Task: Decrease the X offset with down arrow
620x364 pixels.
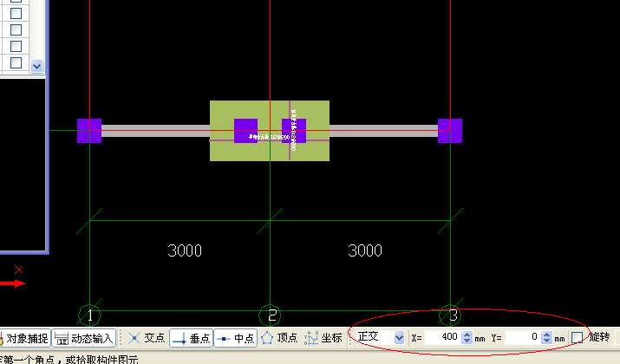Action: tap(467, 341)
